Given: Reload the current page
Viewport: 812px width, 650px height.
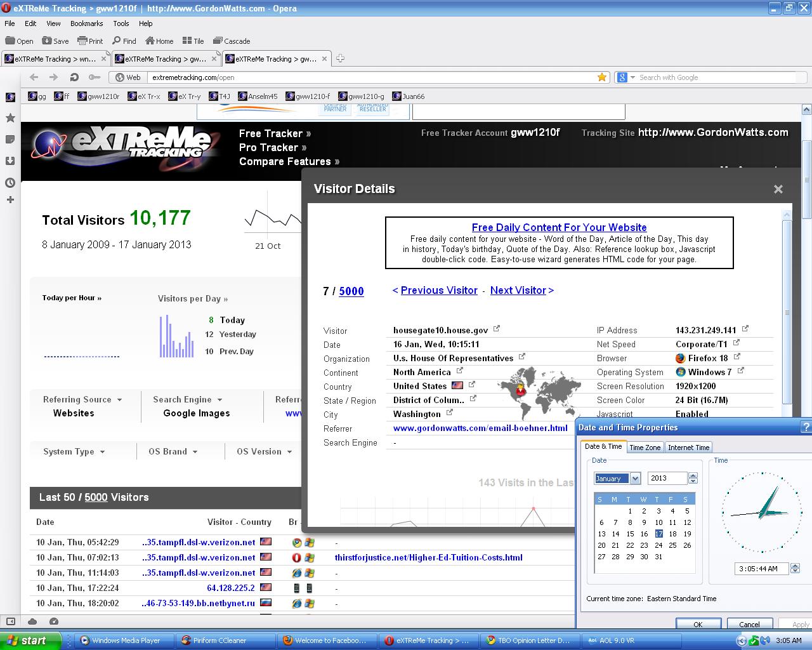Looking at the screenshot, I should 74,77.
